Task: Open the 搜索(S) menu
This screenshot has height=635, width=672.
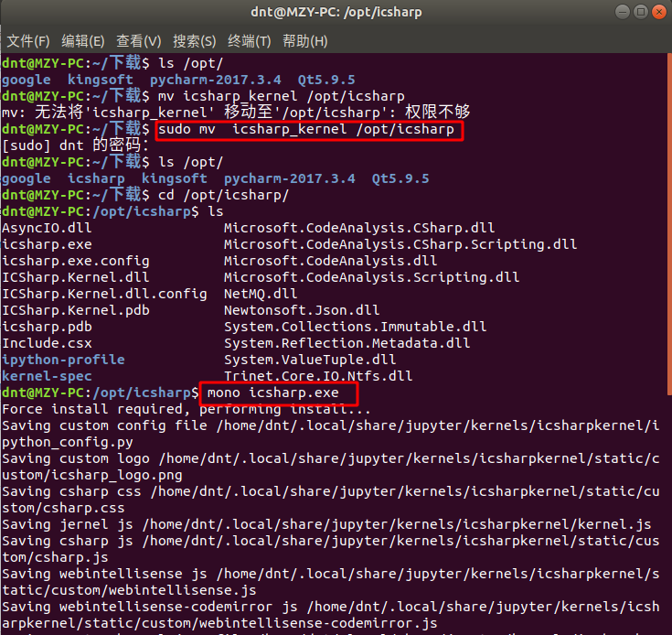Action: (194, 41)
